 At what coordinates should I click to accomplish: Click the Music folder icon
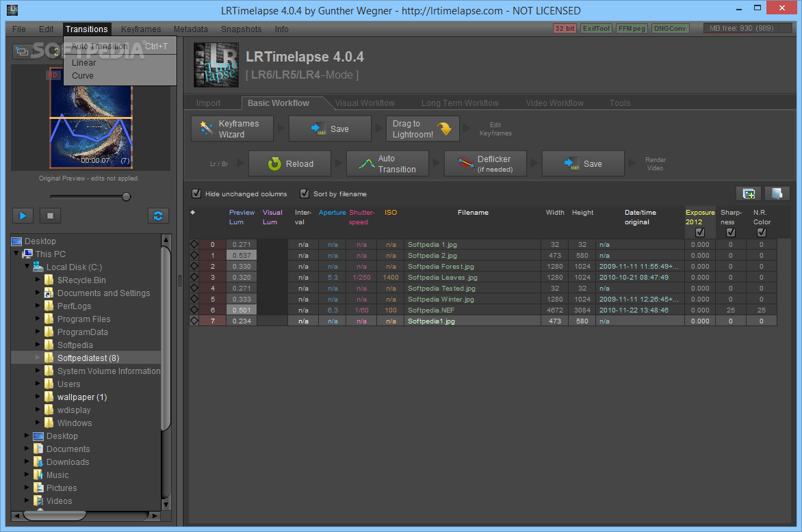(38, 475)
